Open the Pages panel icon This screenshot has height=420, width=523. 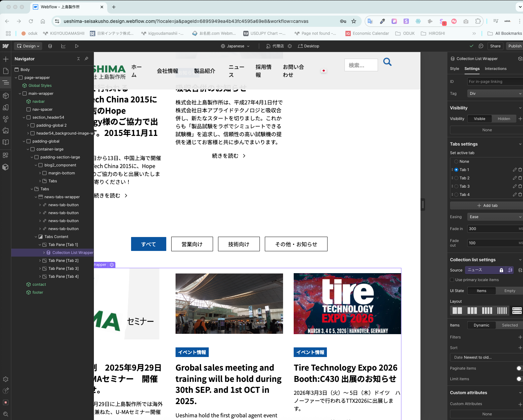click(6, 71)
